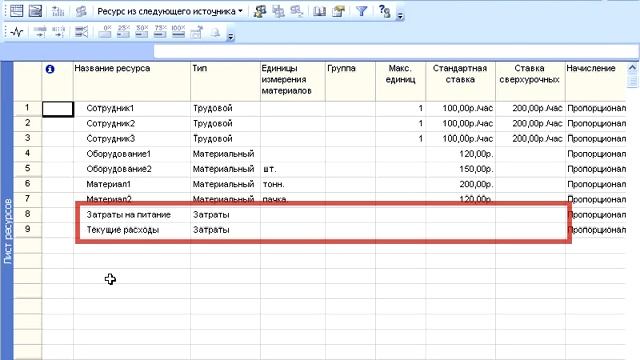
Task: Click the question mark help icon
Action: pos(384,11)
